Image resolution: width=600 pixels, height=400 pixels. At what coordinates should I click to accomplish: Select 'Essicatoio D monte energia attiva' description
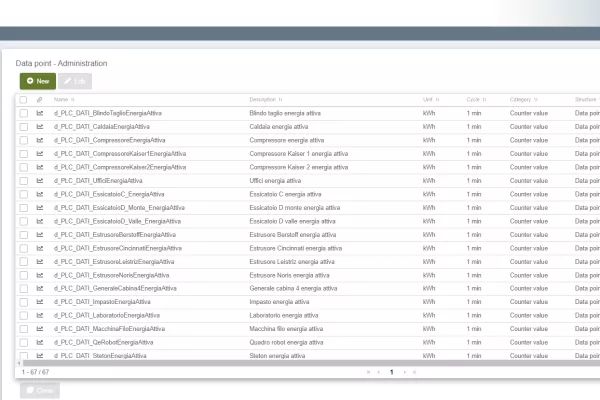click(x=295, y=208)
